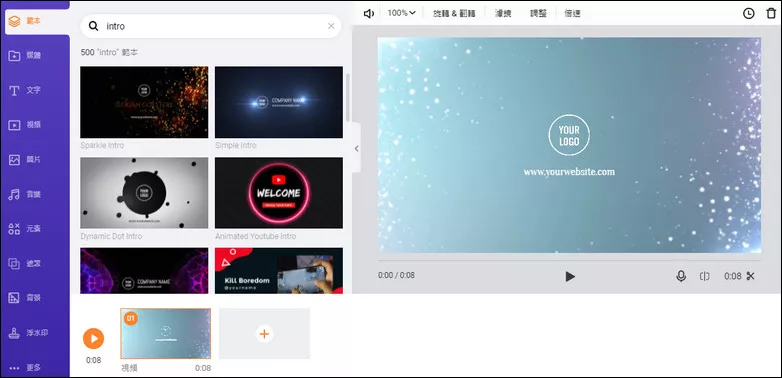This screenshot has width=782, height=378.
Task: Clear the intro search text
Action: (x=331, y=26)
